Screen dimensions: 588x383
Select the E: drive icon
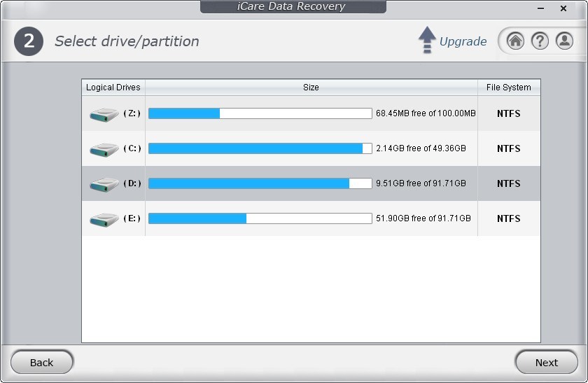104,219
